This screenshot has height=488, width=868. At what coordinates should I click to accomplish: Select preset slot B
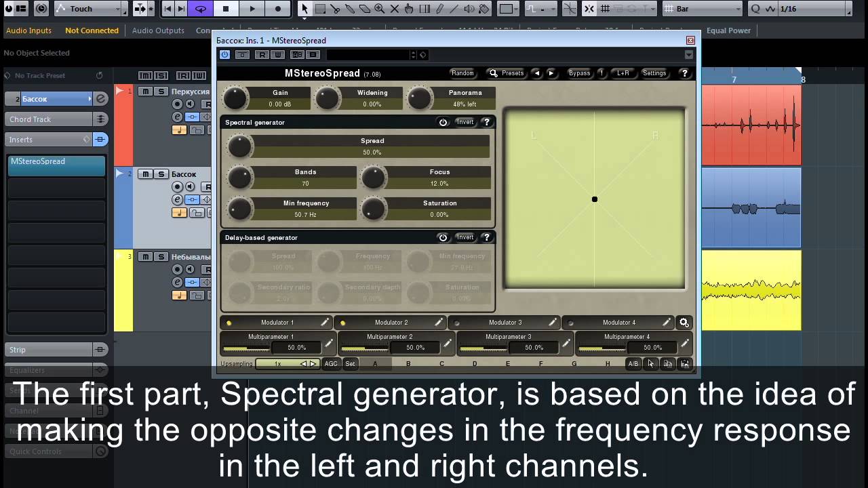pos(408,364)
